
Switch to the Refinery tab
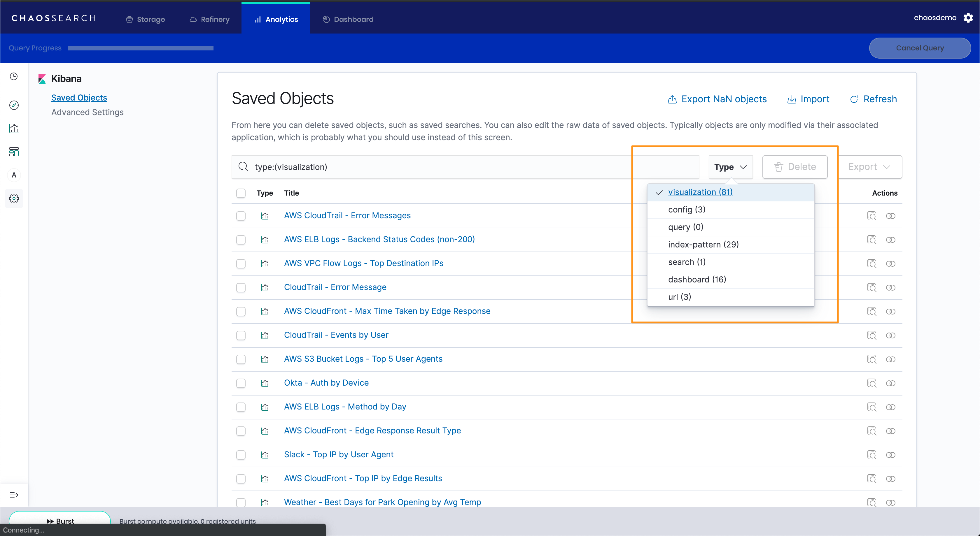(210, 20)
